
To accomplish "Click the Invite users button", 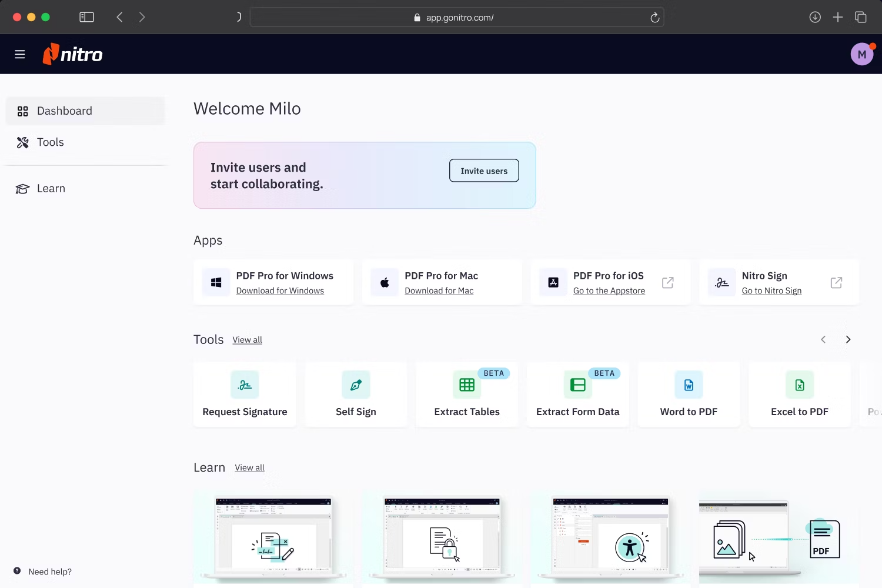I will tap(484, 171).
